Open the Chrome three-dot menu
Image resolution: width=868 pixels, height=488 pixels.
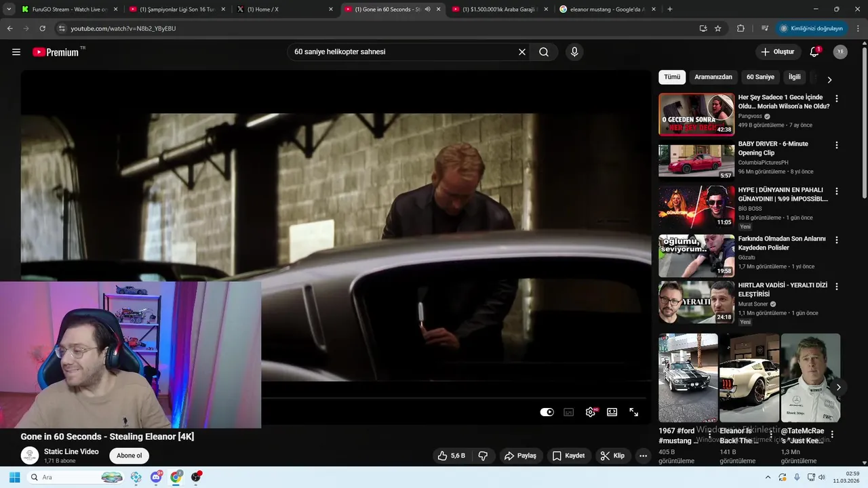859,28
